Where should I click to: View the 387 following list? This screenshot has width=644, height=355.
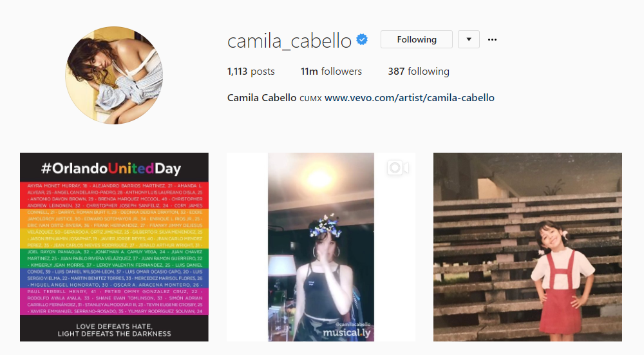pos(419,72)
